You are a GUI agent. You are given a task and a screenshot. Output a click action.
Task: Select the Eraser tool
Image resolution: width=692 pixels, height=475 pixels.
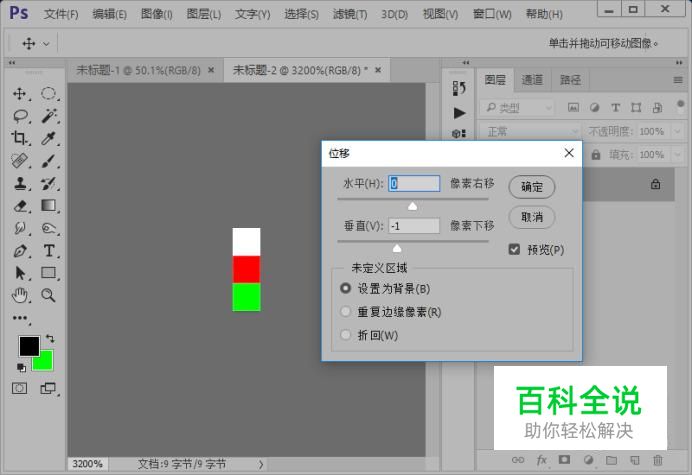(19, 206)
